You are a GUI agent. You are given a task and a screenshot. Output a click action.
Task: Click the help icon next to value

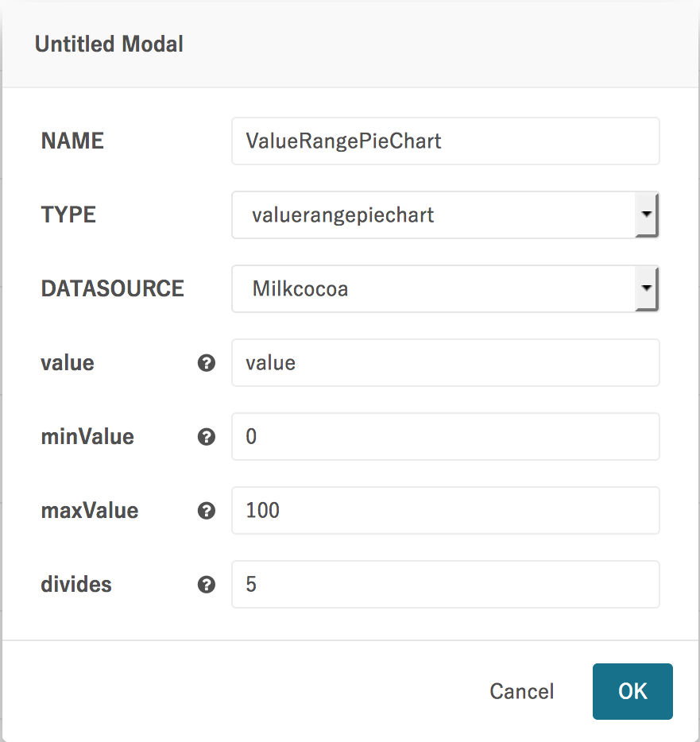207,363
